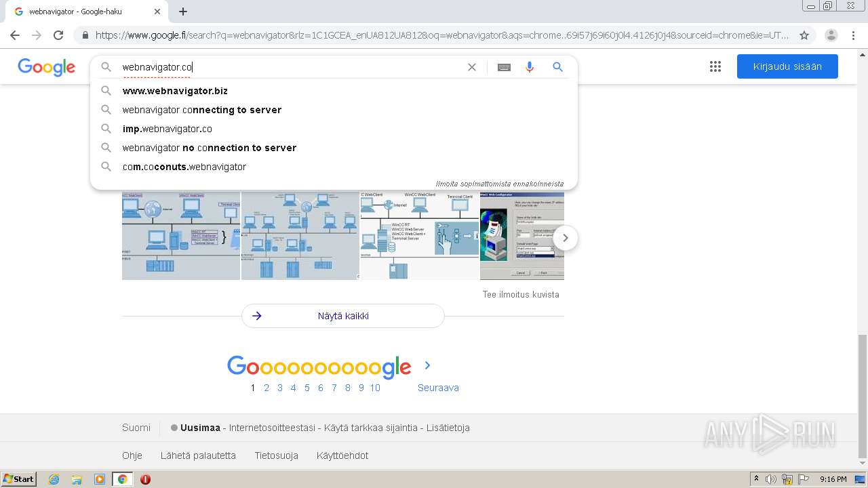Open first WinCC network diagram thumbnail
This screenshot has width=868, height=488.
(181, 236)
